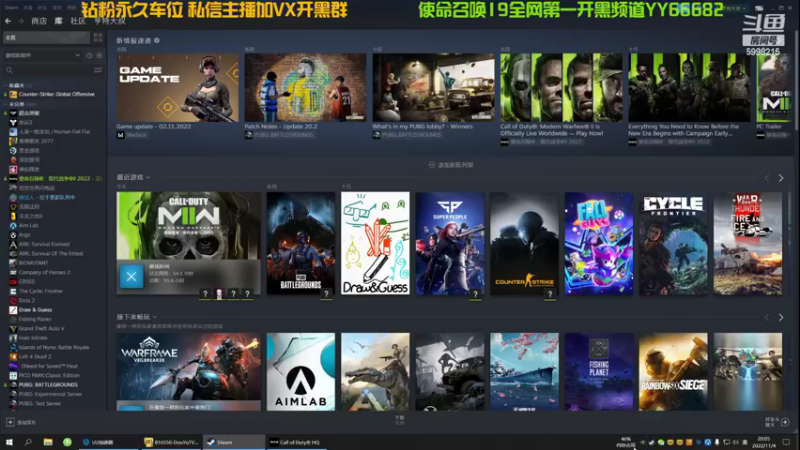Select PUBG: Test Server in list
This screenshot has width=800, height=450.
point(40,403)
